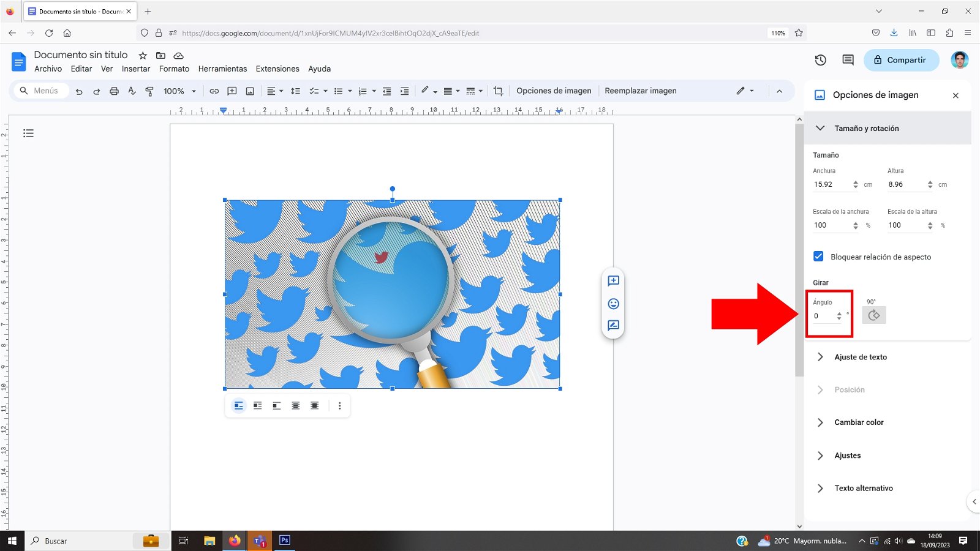This screenshot has height=551, width=980.
Task: Open version history
Action: coord(821,60)
